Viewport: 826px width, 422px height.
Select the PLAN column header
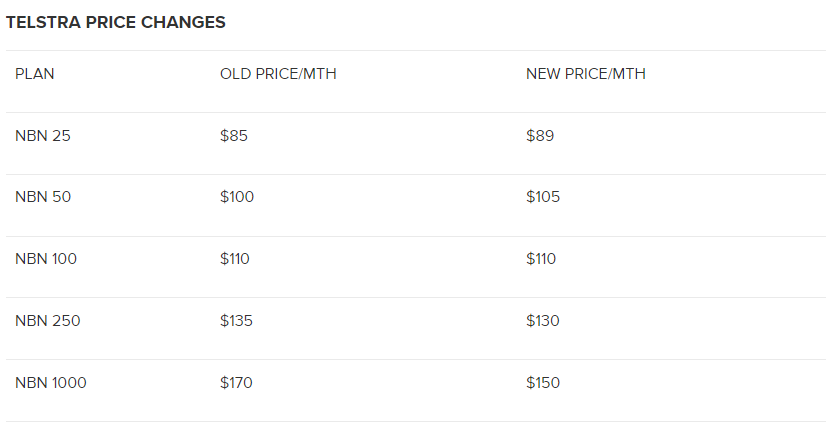coord(34,74)
